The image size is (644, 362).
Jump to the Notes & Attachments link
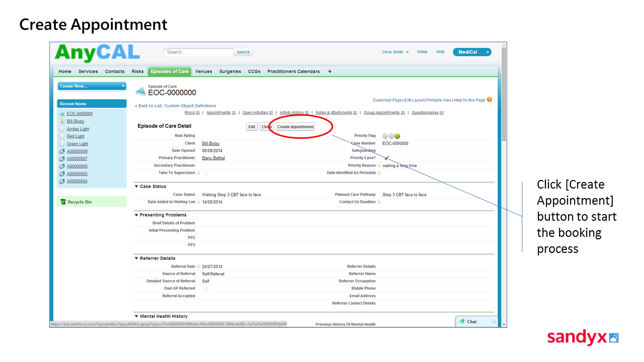click(x=336, y=113)
